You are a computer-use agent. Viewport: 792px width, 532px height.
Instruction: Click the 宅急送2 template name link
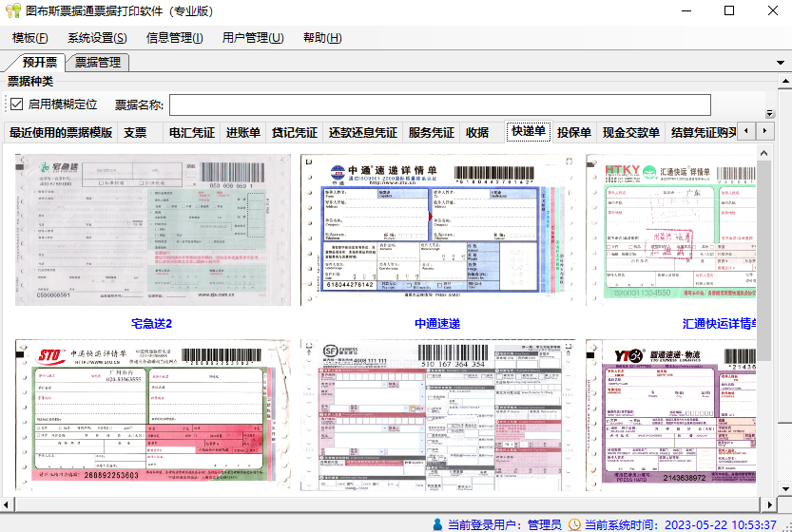pyautogui.click(x=151, y=324)
